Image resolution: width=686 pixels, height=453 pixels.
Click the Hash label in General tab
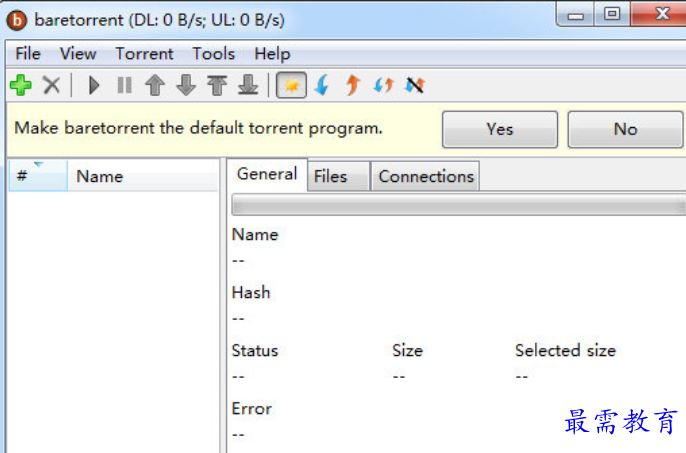[x=251, y=292]
